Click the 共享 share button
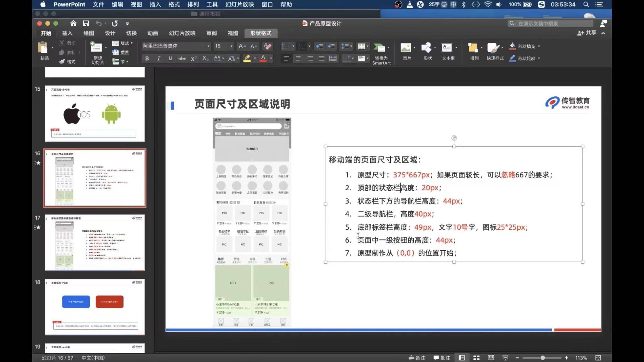644x362 pixels. click(587, 33)
